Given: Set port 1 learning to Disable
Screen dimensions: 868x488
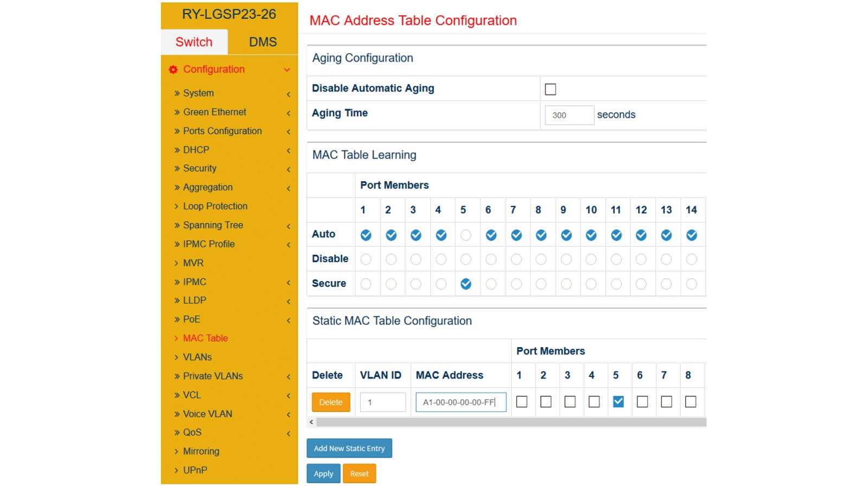Looking at the screenshot, I should [x=366, y=260].
